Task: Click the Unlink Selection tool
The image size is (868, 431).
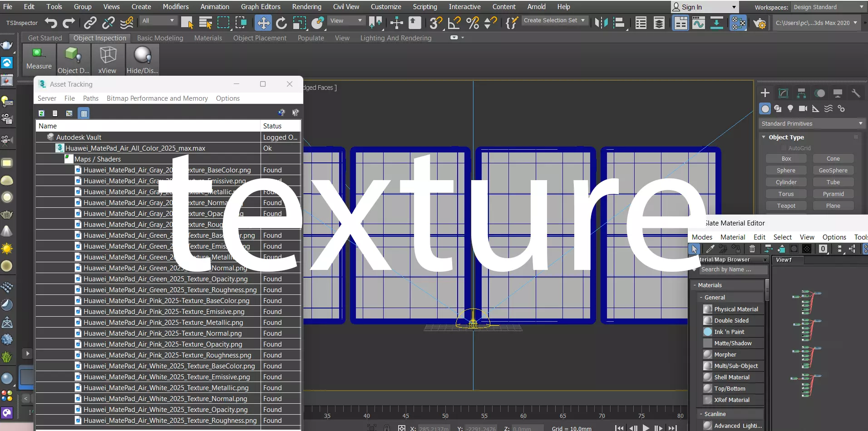Action: (108, 23)
